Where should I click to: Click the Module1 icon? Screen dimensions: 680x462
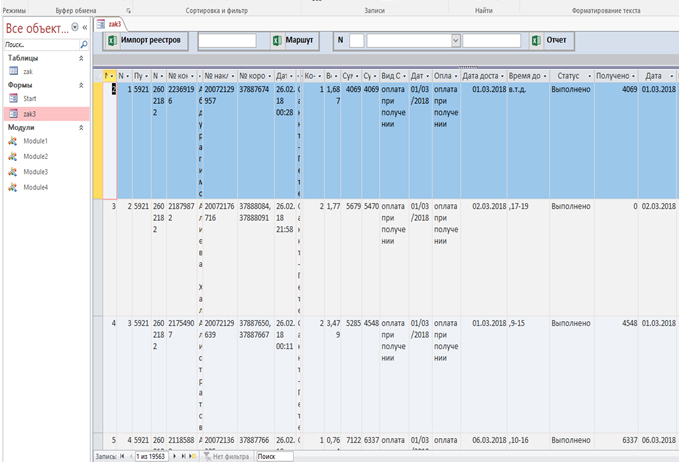(13, 141)
